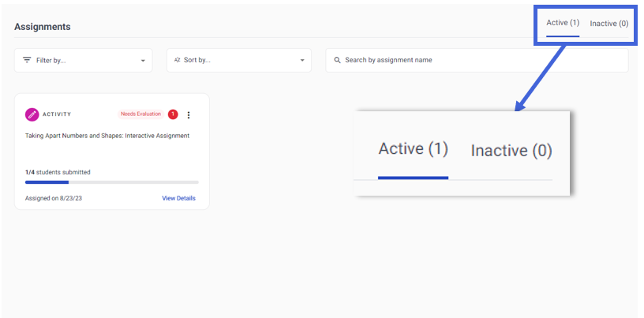This screenshot has height=318, width=644.
Task: Click the red notification badge showing 1
Action: tap(173, 114)
